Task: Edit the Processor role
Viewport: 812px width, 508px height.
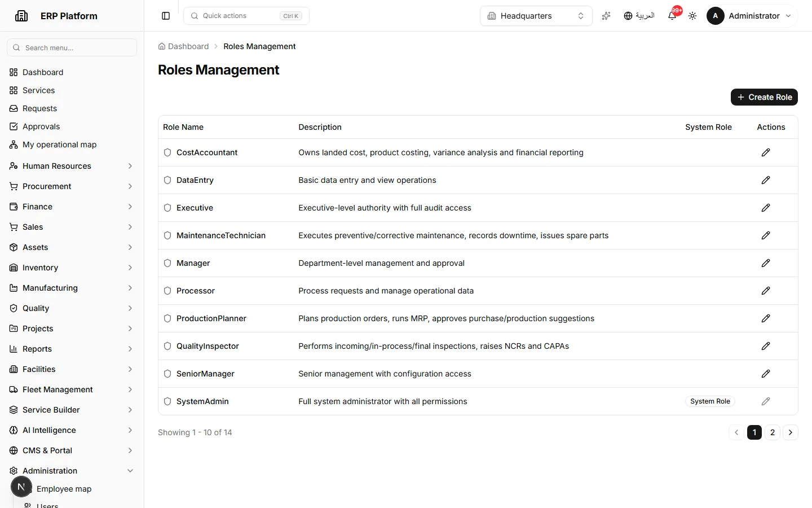Action: 766,291
